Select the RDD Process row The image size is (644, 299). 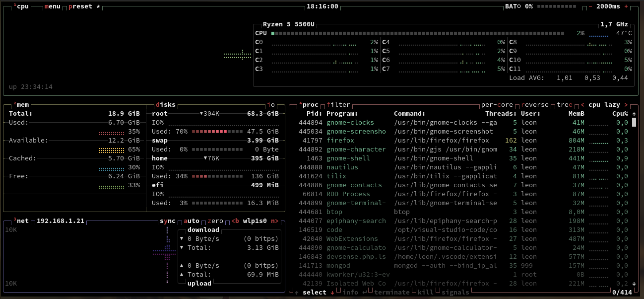[x=464, y=194]
